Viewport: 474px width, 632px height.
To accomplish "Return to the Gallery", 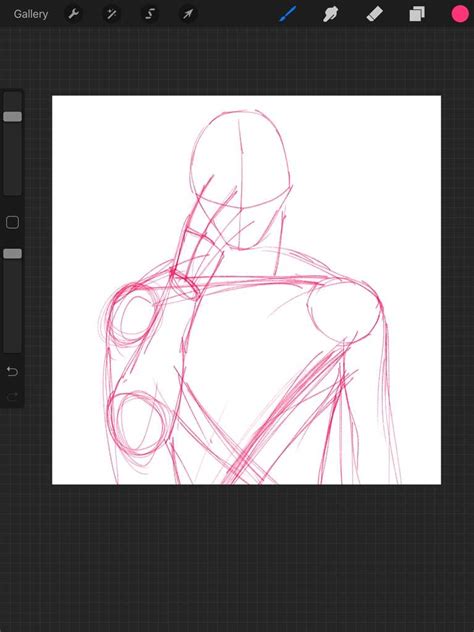I will [31, 14].
